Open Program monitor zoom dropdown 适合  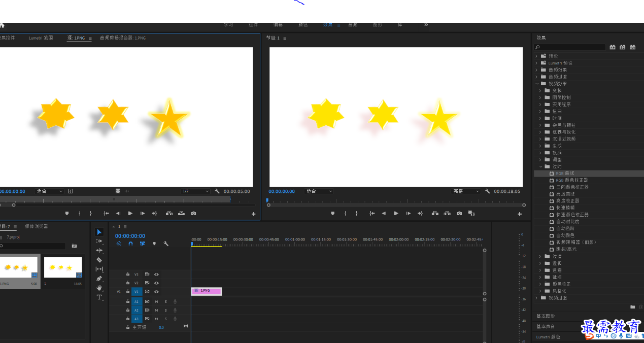(319, 191)
